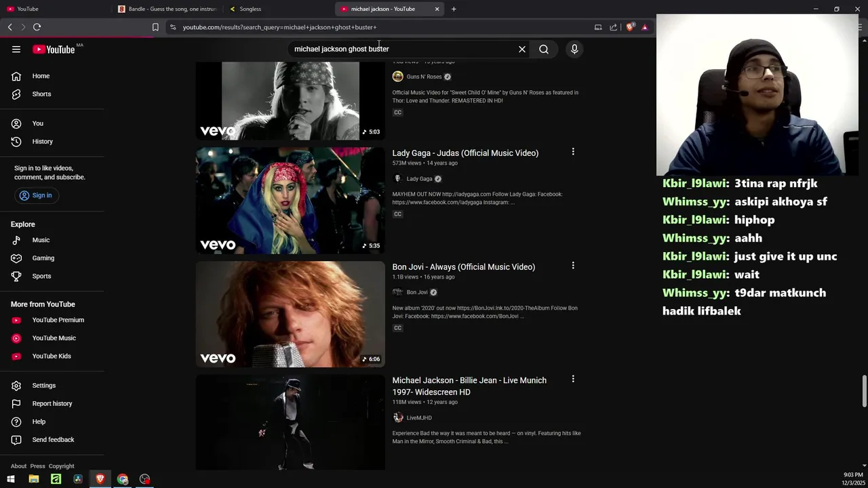Visit the Guns N' Roses channel
Screen dimensions: 868x488
click(x=424, y=77)
